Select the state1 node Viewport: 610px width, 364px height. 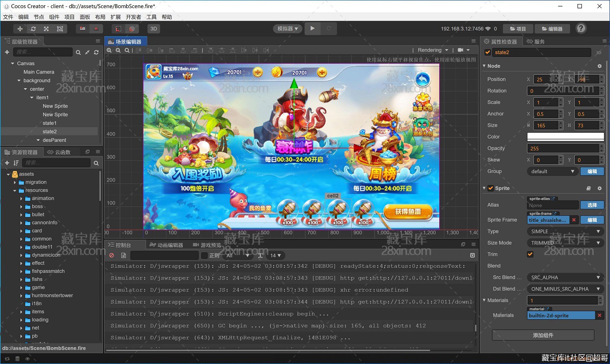[x=50, y=123]
